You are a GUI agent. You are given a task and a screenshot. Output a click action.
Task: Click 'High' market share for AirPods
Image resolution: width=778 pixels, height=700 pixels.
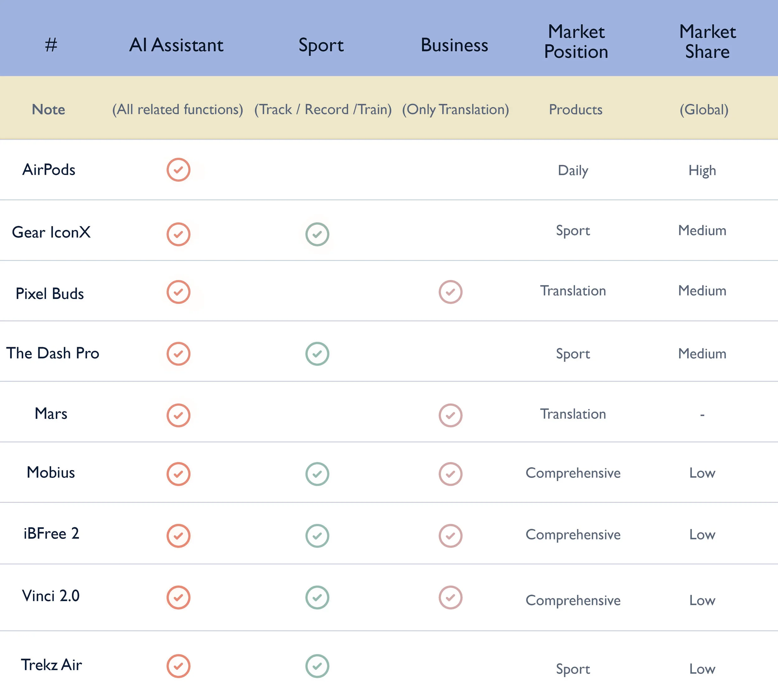(702, 171)
